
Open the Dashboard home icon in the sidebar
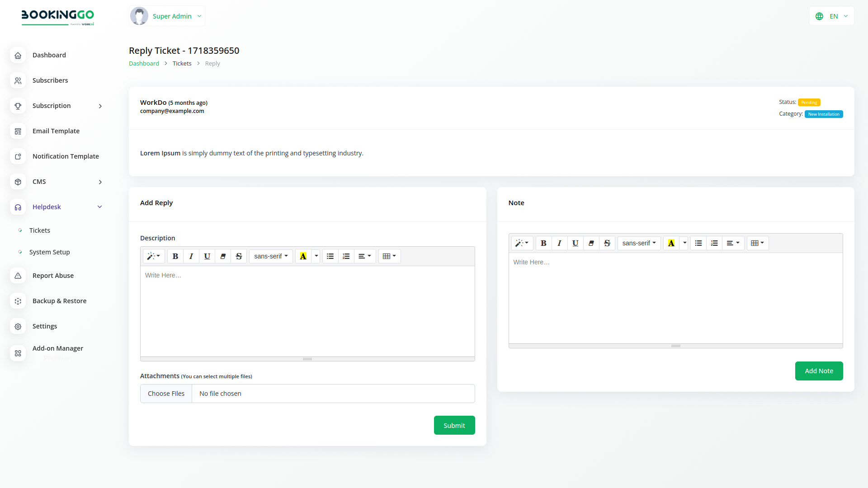coord(18,55)
